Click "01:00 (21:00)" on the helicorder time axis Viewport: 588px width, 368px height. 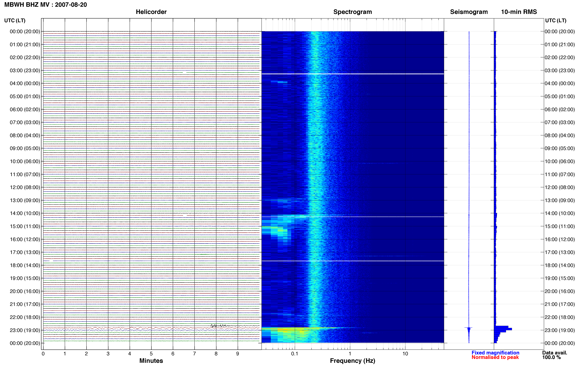coord(25,45)
